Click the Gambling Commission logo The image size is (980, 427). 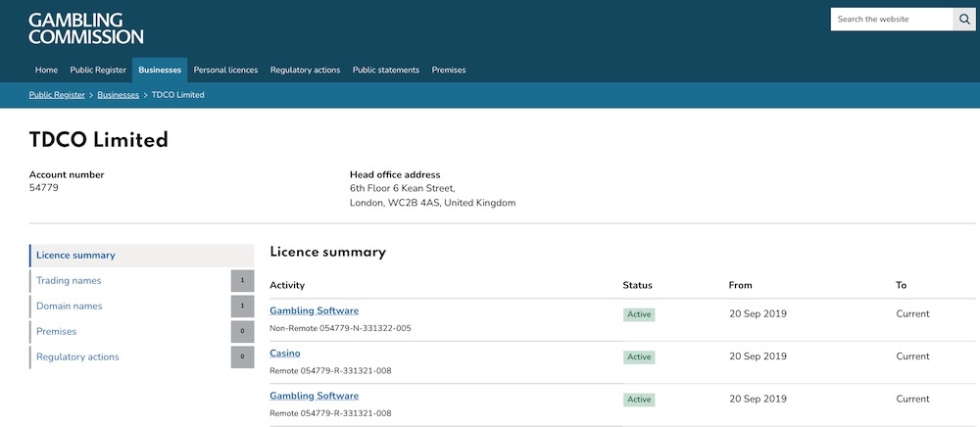point(85,28)
